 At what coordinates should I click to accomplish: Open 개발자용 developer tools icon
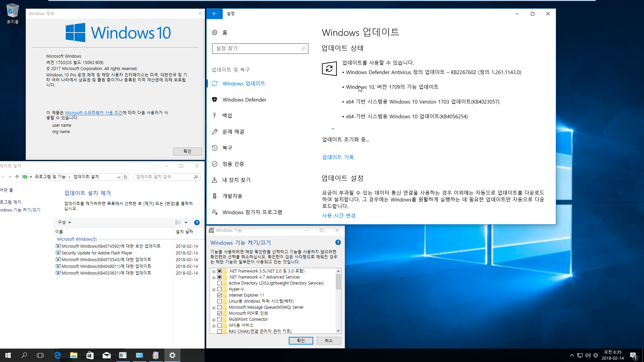click(x=215, y=196)
